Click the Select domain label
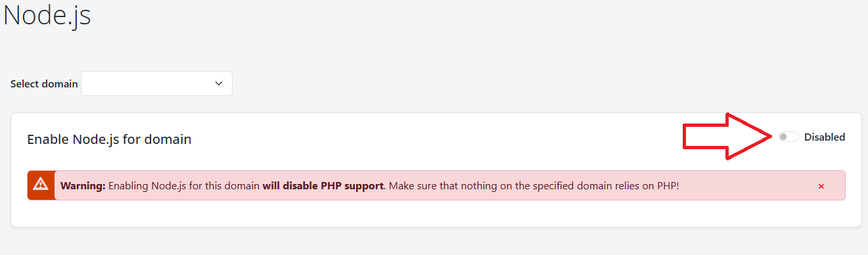Image resolution: width=868 pixels, height=255 pixels. [x=44, y=84]
